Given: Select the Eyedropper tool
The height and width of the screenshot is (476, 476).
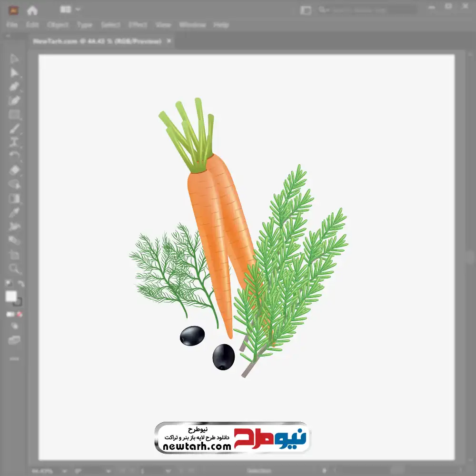Looking at the screenshot, I should click(14, 212).
